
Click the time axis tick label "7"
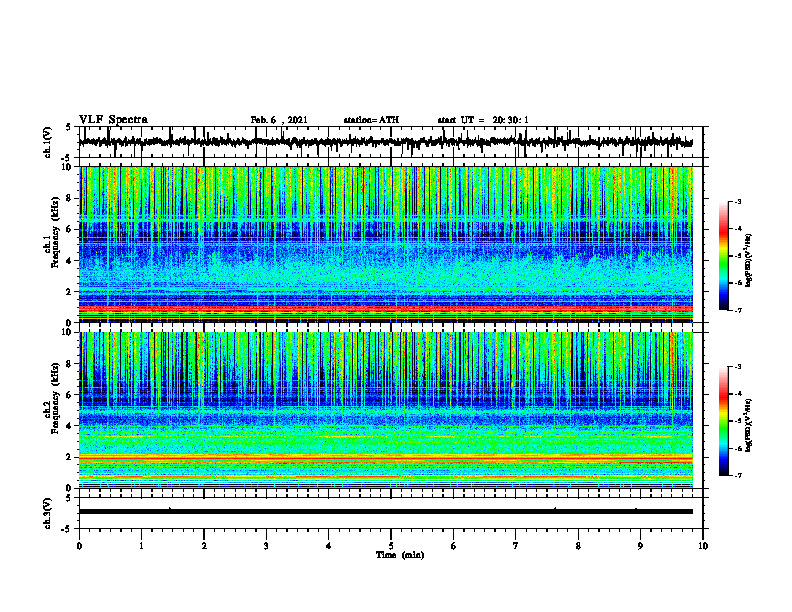coord(516,546)
